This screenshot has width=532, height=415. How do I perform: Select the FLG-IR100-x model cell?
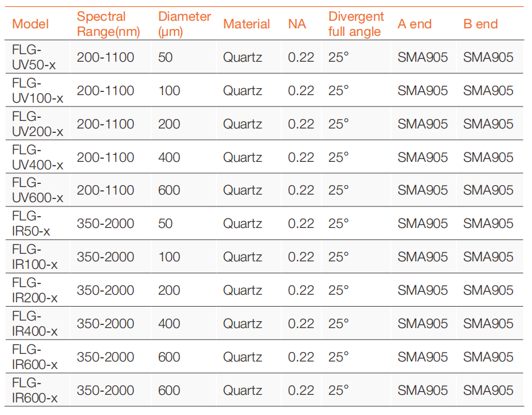(35, 257)
